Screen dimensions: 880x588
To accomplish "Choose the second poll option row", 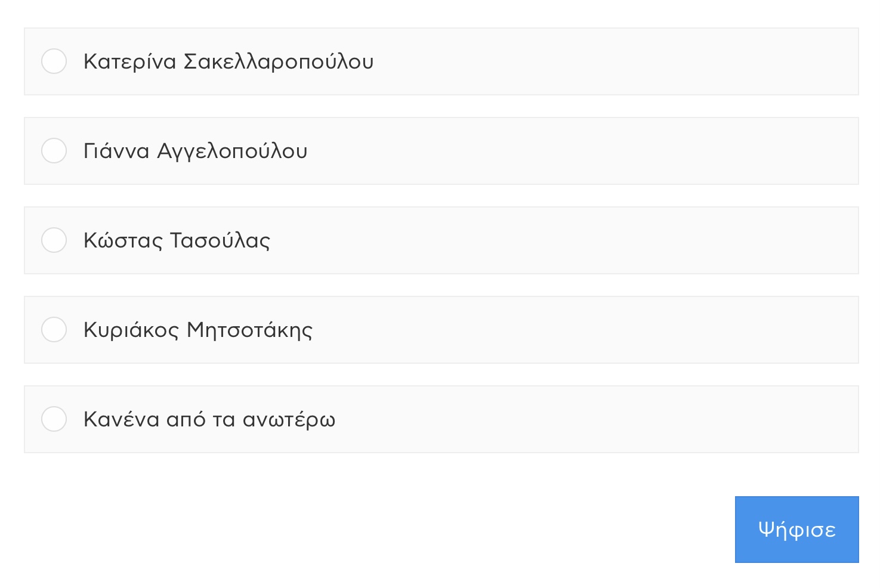I will pyautogui.click(x=441, y=151).
